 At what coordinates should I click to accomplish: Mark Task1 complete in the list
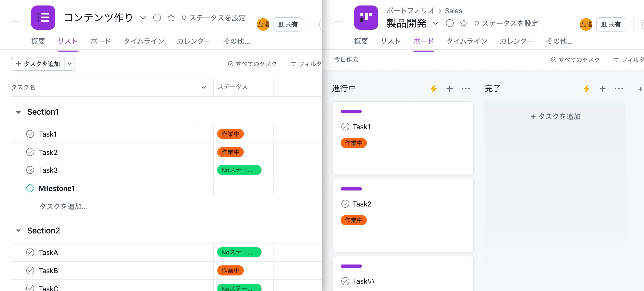point(30,134)
